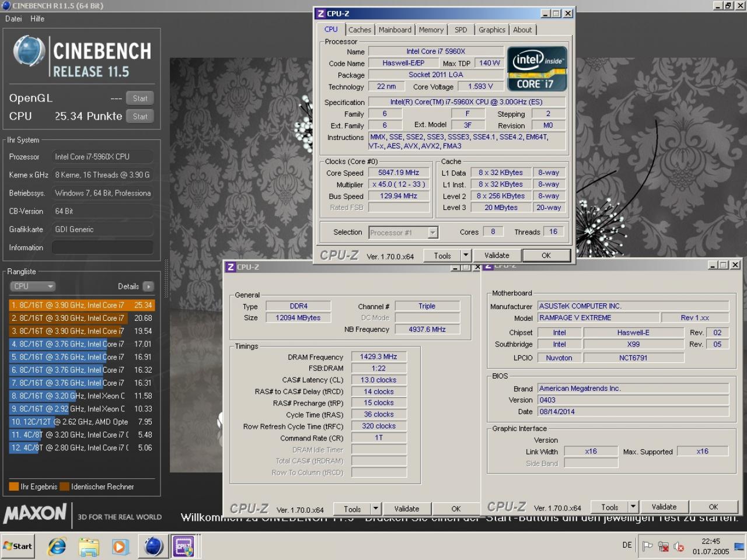Select the CPU-Z taskbar icon
The image size is (747, 560).
click(185, 547)
